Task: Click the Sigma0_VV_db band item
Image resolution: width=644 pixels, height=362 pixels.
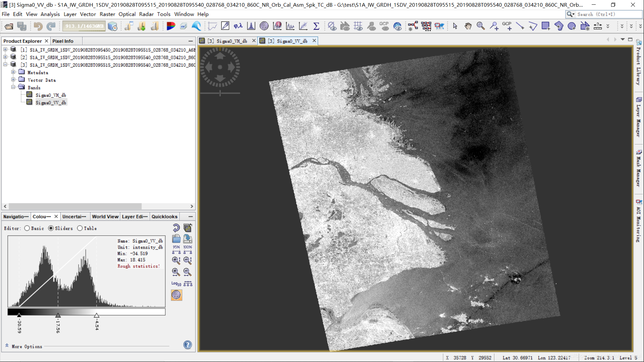Action: (50, 102)
